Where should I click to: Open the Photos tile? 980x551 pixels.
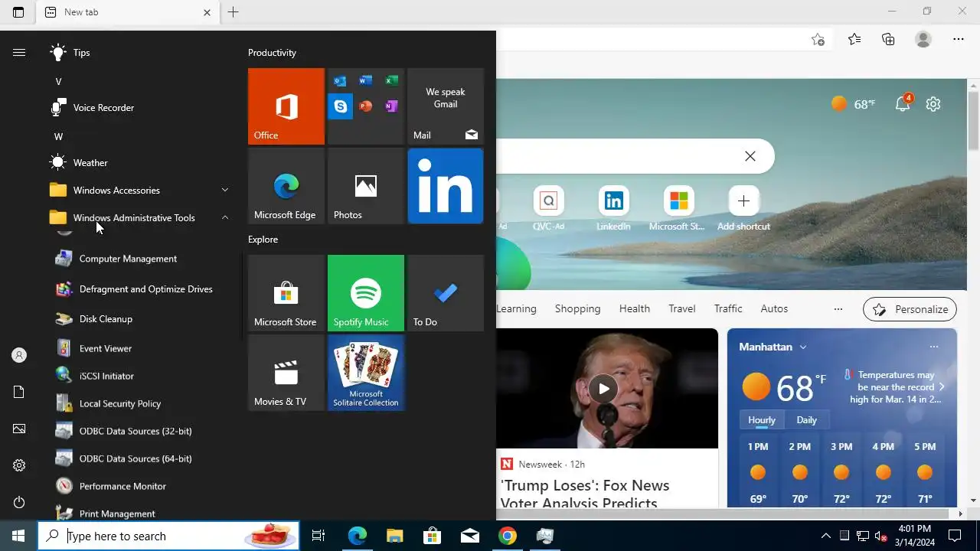pos(366,186)
